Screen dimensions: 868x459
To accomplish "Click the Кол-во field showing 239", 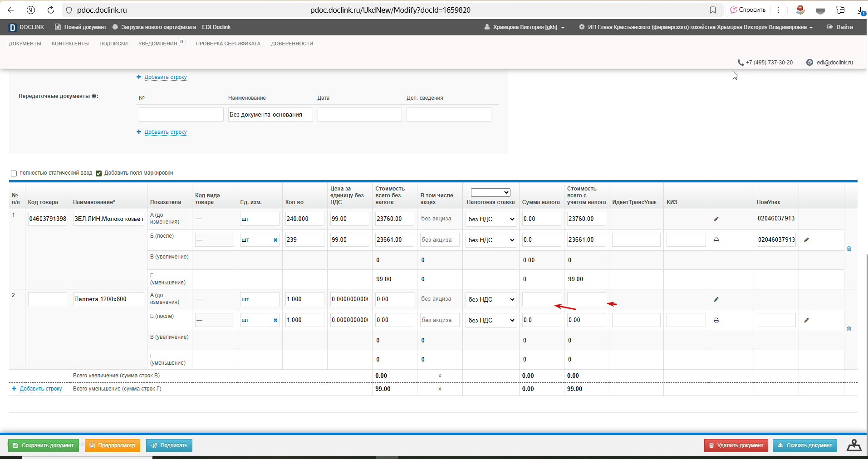I will [x=304, y=240].
